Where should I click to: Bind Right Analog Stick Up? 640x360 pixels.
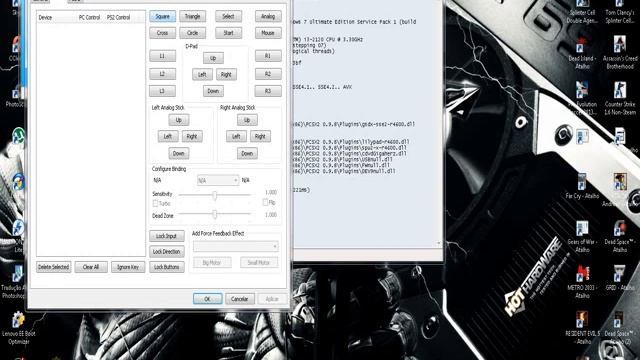247,120
